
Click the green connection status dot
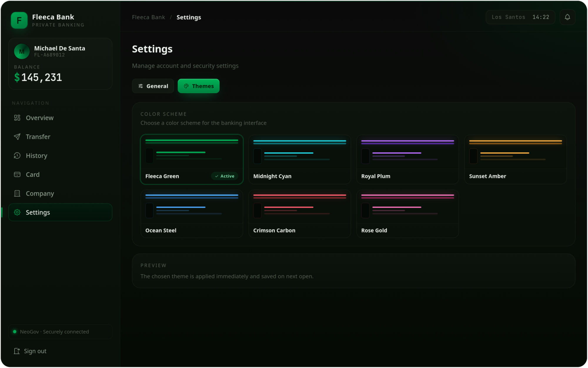[x=15, y=332]
